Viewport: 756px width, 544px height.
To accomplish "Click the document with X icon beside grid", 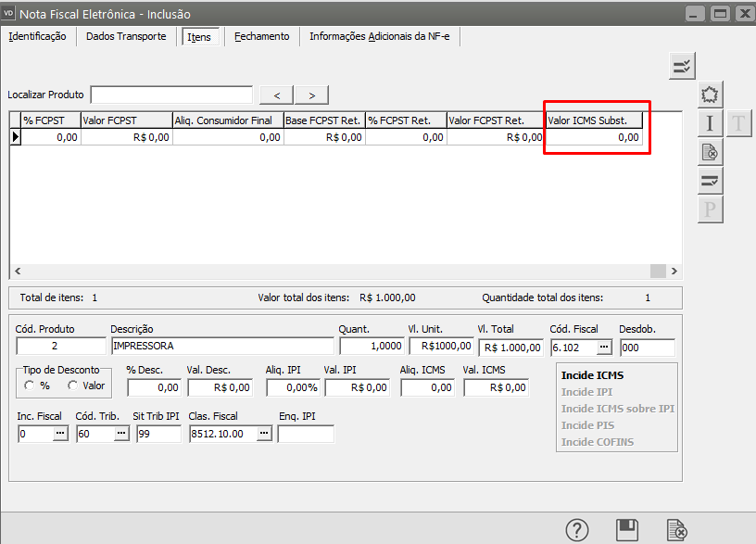I will click(710, 152).
